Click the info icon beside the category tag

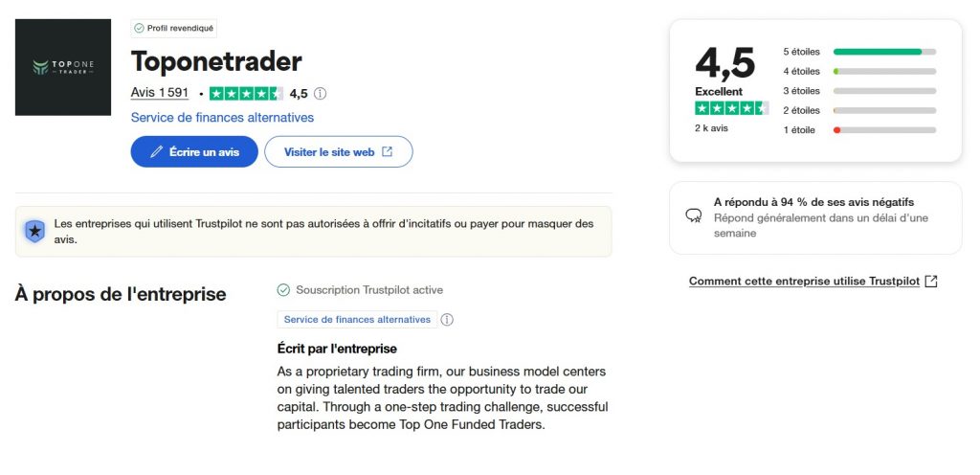[447, 320]
